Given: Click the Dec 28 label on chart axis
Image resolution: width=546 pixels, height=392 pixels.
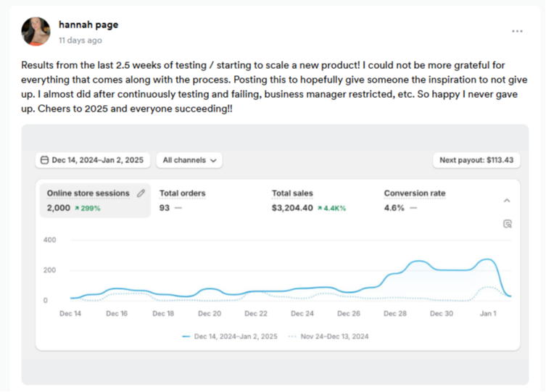Looking at the screenshot, I should [395, 314].
